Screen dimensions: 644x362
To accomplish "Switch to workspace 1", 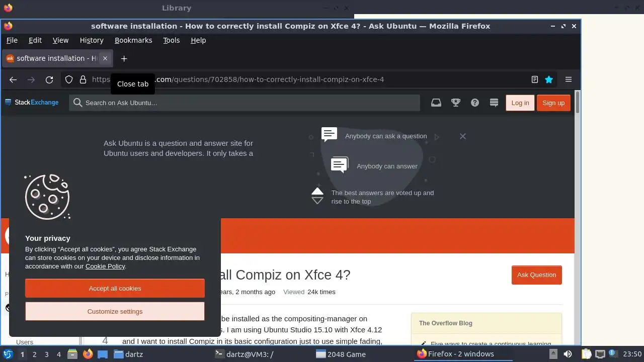I will tap(22, 354).
